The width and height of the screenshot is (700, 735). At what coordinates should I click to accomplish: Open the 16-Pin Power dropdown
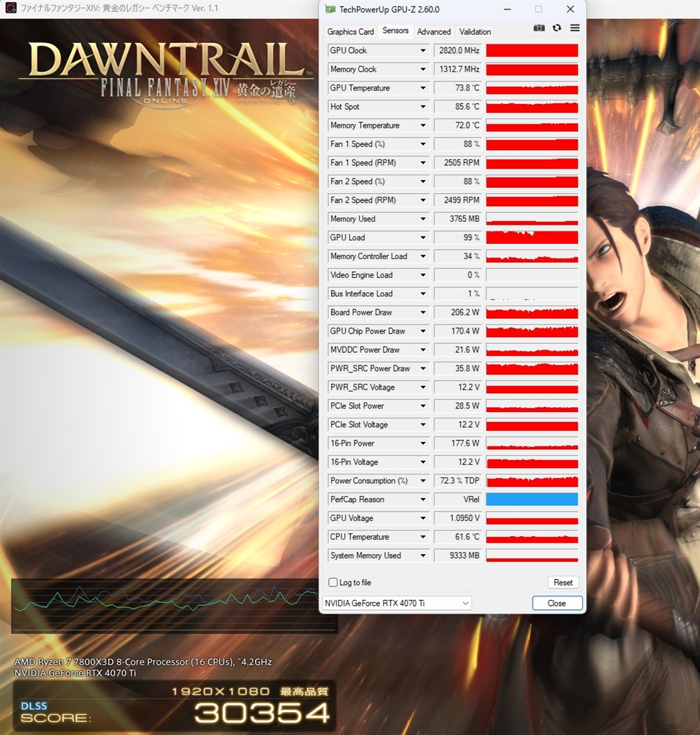click(x=423, y=444)
